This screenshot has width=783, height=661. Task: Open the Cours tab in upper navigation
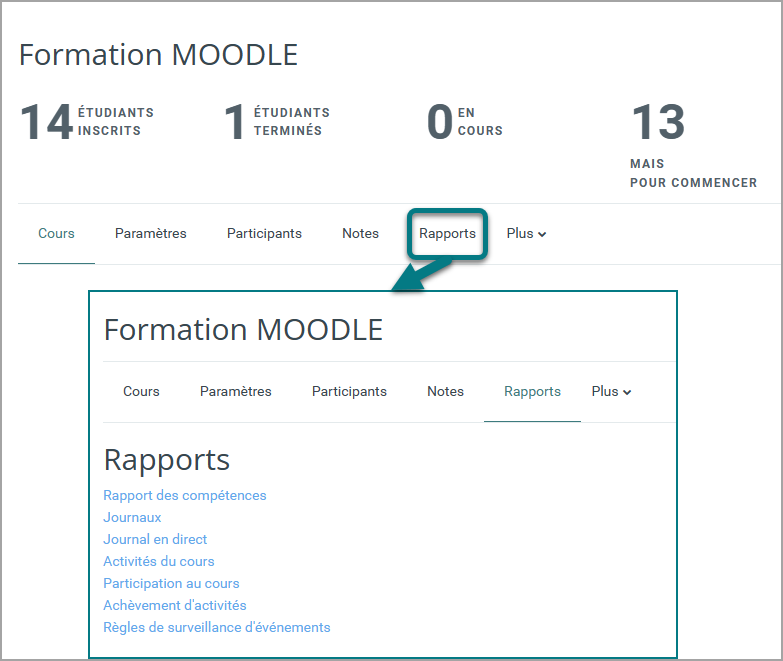tap(56, 233)
